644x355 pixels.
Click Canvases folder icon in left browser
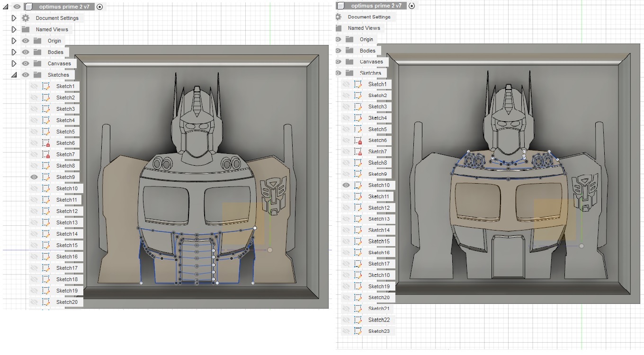(37, 63)
